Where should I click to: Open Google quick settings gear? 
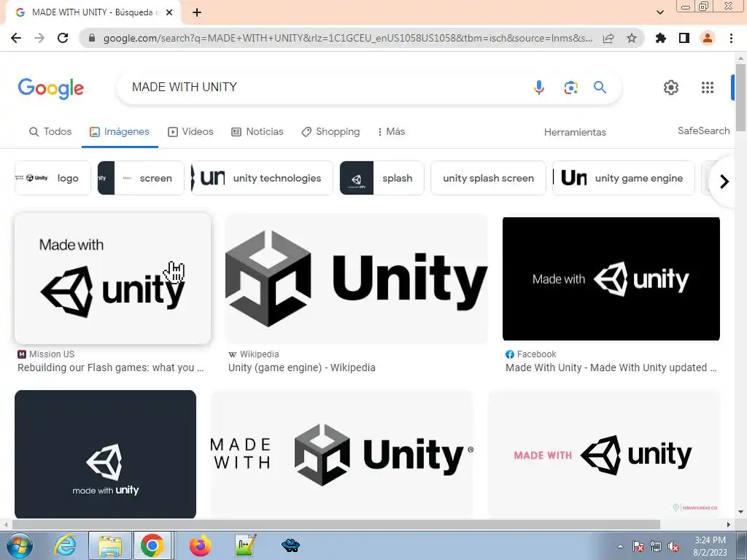(671, 87)
